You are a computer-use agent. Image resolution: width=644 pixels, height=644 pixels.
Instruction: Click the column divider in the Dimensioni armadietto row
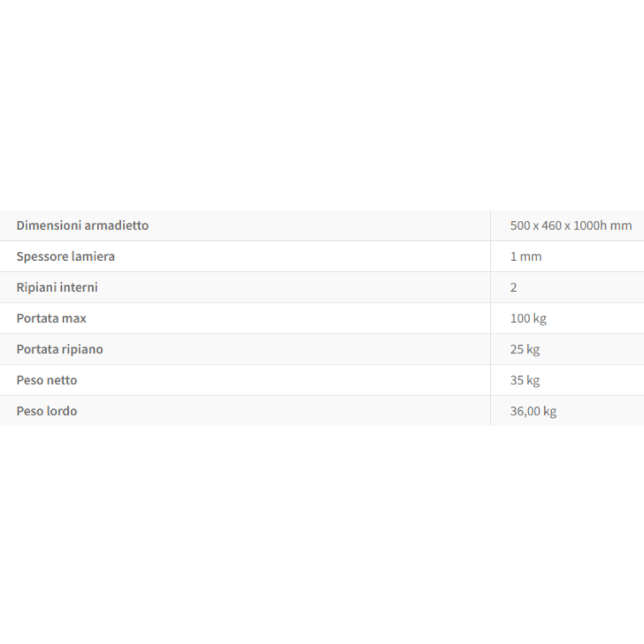point(491,225)
